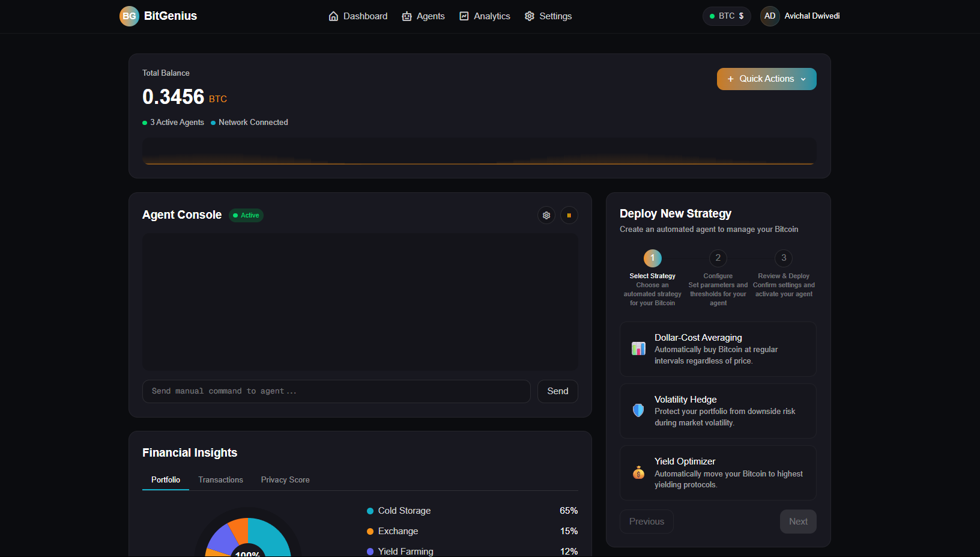Click the Analytics chart icon
This screenshot has height=557, width=980.
464,16
